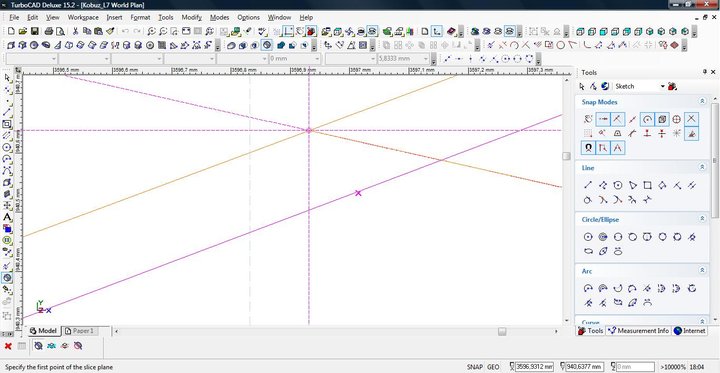720x373 pixels.
Task: Click the pin icon on Tools palette
Action: [705, 72]
